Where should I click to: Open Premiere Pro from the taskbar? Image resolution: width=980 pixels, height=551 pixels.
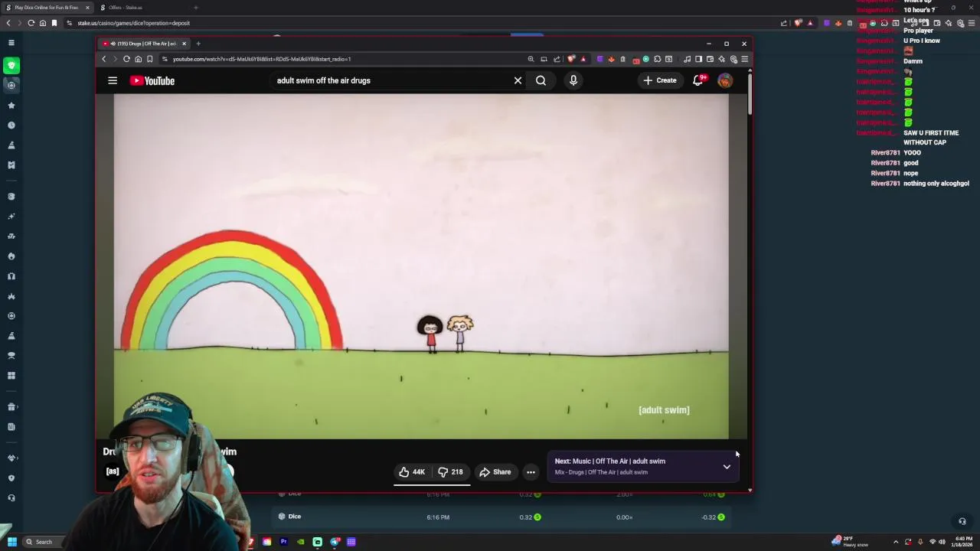tap(283, 542)
